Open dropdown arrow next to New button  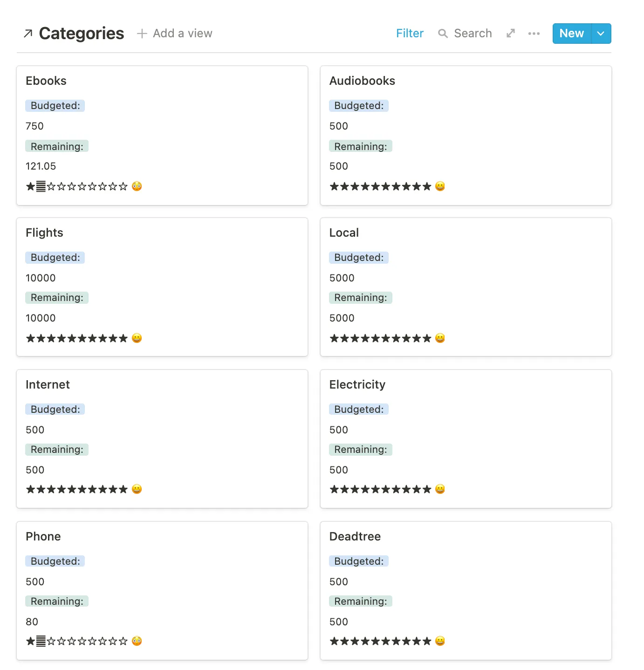point(601,34)
